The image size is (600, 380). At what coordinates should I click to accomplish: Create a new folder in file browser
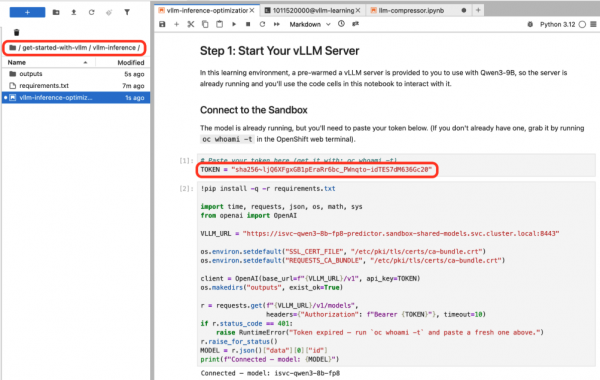coord(56,12)
